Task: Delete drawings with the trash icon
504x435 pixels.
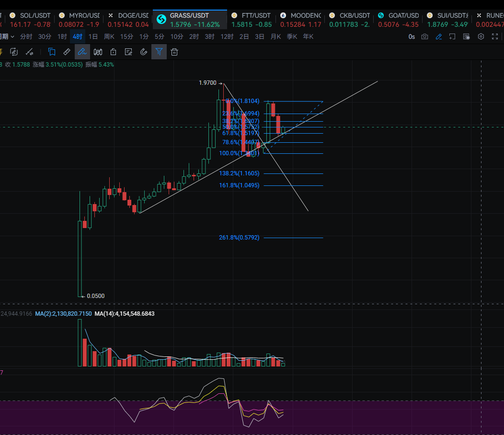Action: 174,52
